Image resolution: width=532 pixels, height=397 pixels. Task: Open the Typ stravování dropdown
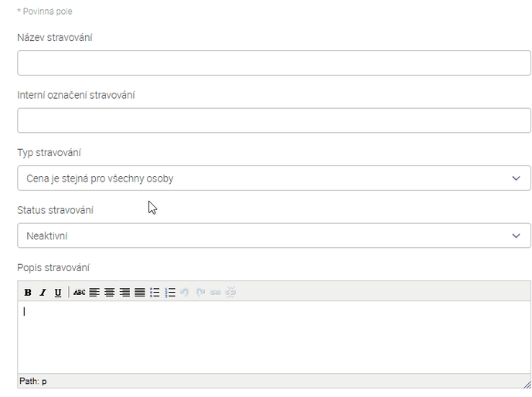(274, 178)
